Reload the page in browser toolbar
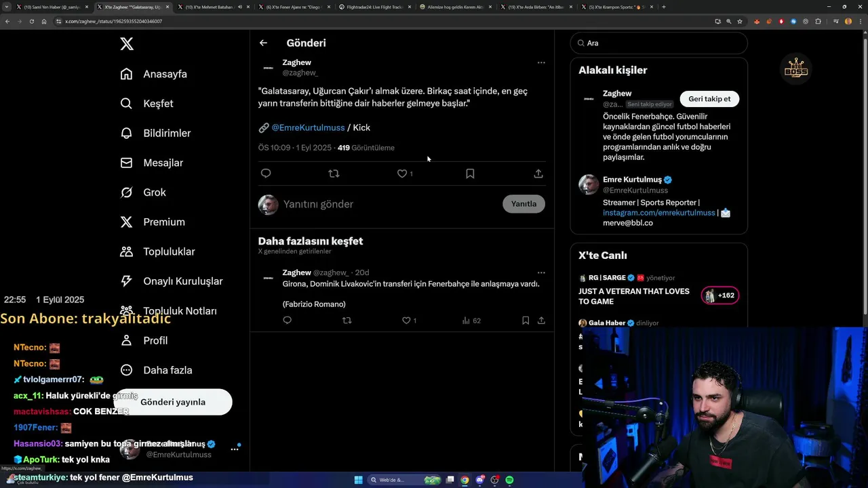The width and height of the screenshot is (868, 488). [31, 21]
